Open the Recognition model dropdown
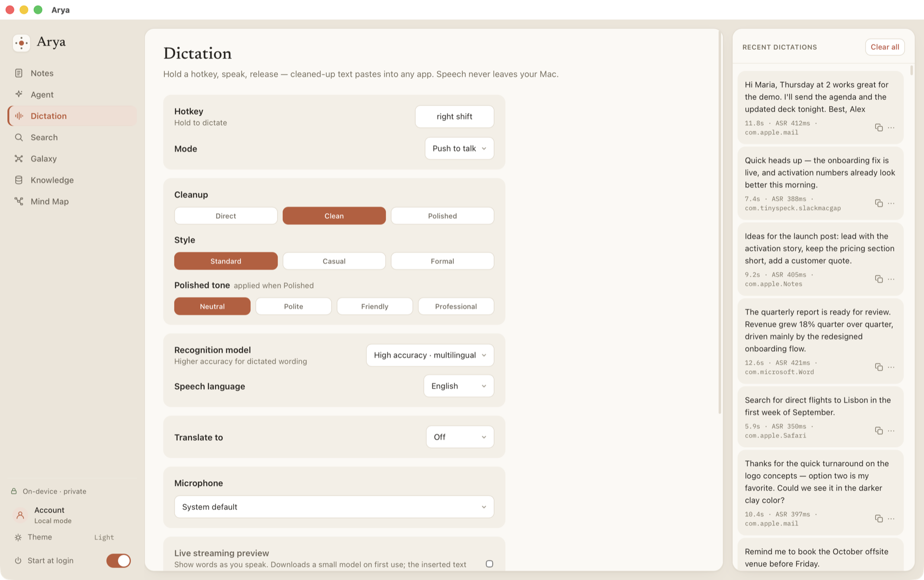 430,355
